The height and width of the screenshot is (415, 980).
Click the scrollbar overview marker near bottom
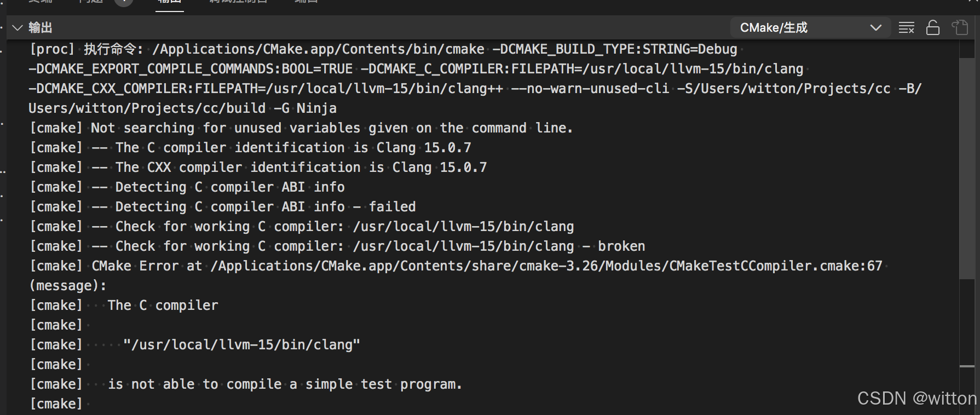pyautogui.click(x=967, y=366)
